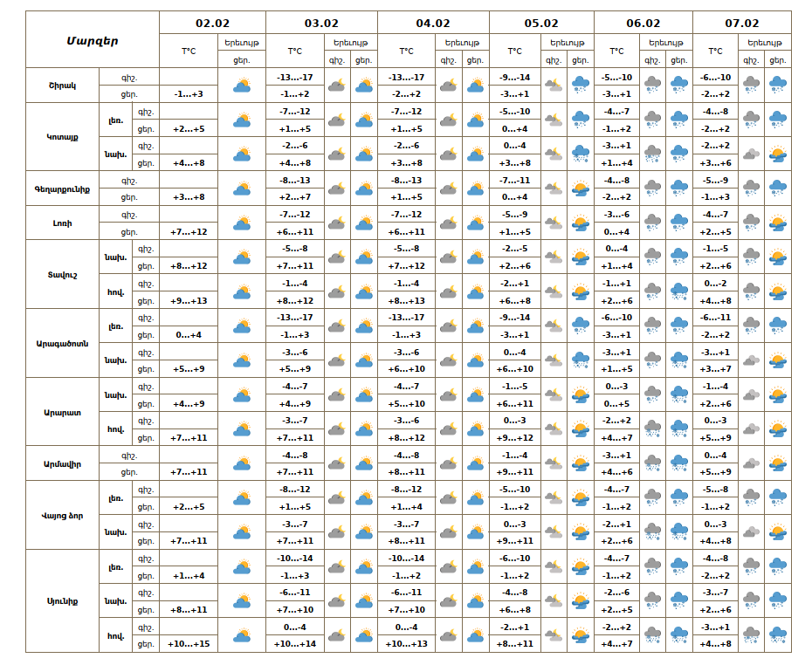Click the Շիրակ region row label
Image resolution: width=812 pixels, height=665 pixels.
pos(63,86)
